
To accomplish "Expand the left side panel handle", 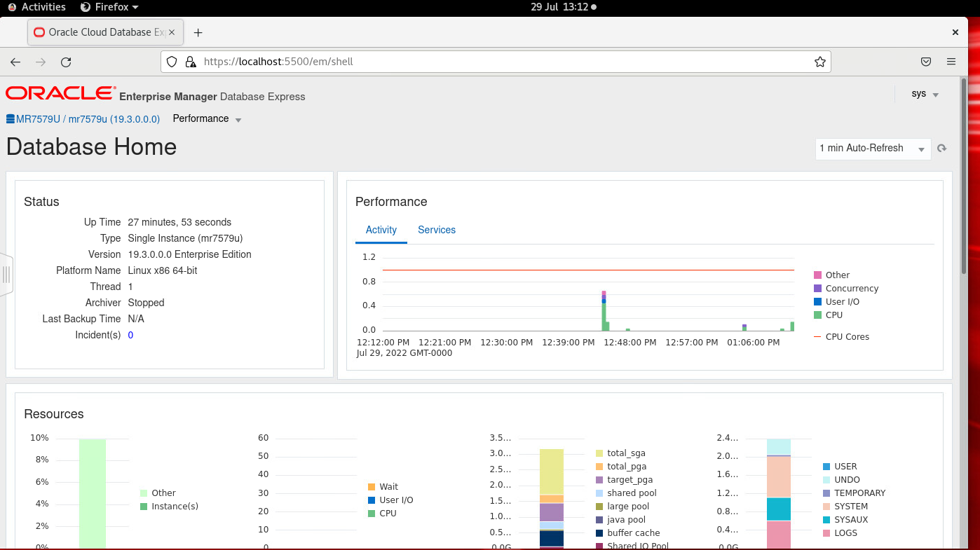I will click(x=6, y=275).
